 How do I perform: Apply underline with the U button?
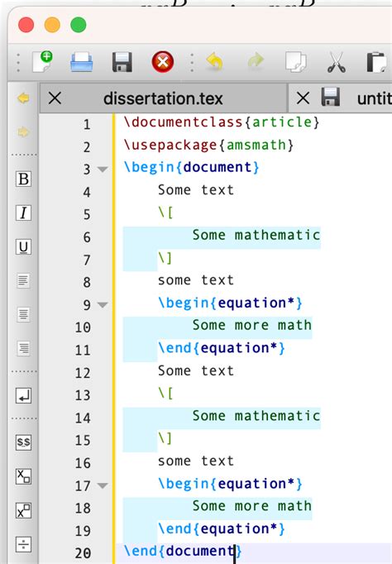click(x=23, y=246)
